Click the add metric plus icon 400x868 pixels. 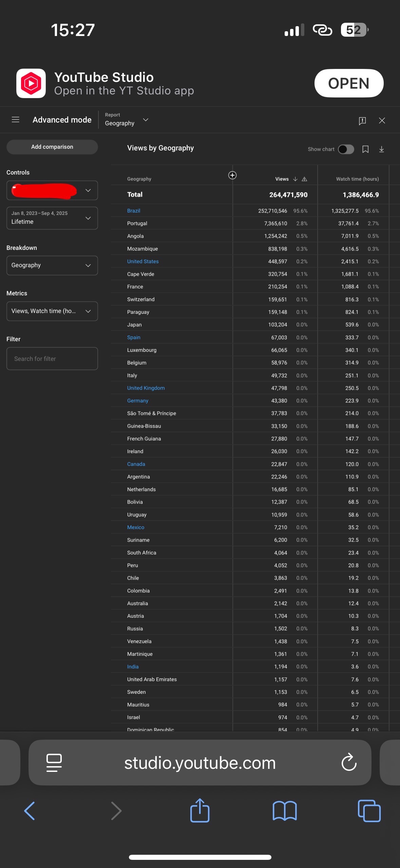click(x=232, y=175)
